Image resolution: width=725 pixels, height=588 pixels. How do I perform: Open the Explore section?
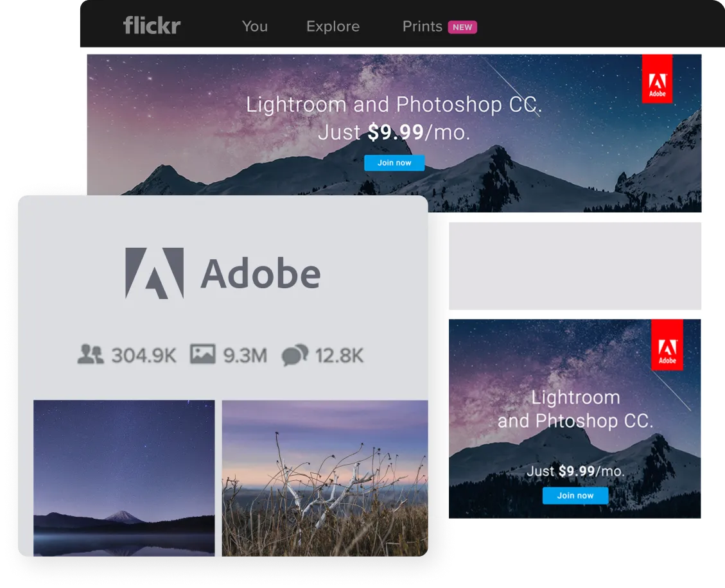tap(333, 27)
